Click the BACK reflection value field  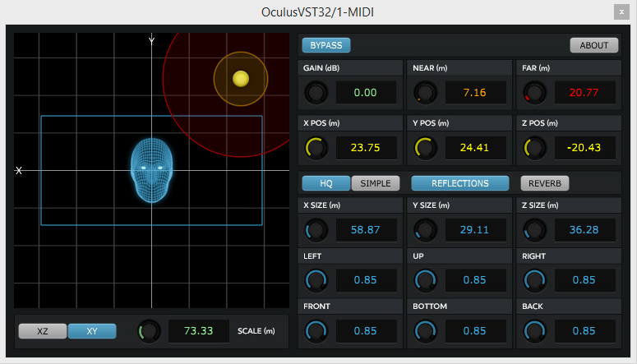tap(584, 331)
